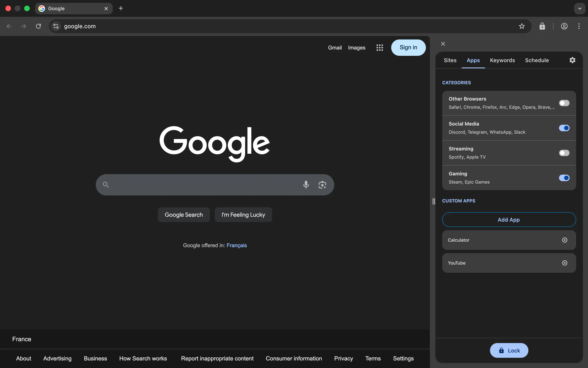588x368 pixels.
Task: Click the side panel resize handle
Action: click(x=434, y=201)
